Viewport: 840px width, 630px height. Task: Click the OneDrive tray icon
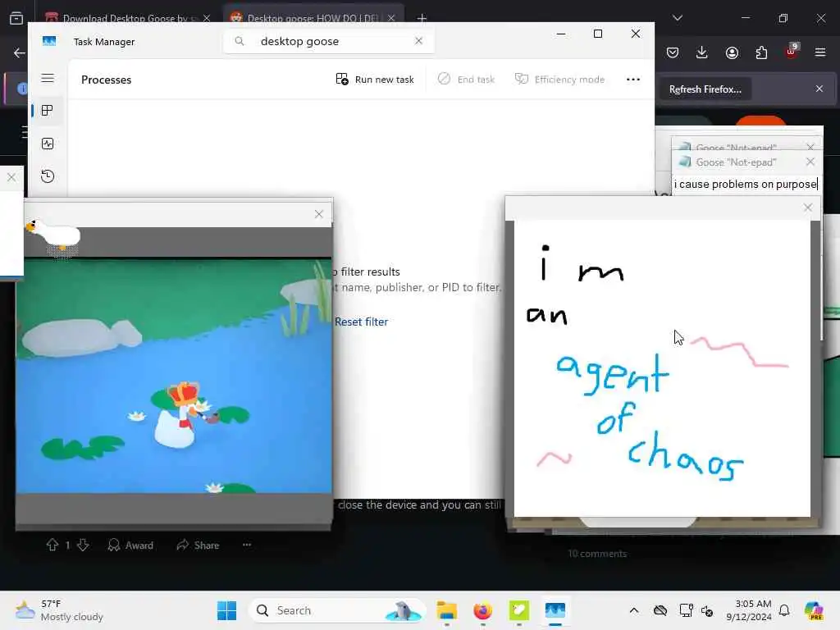[x=660, y=610]
